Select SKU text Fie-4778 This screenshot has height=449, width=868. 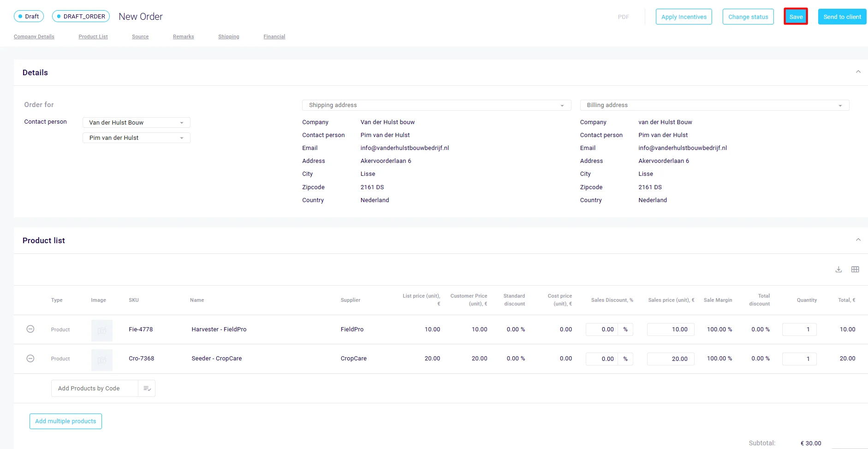tap(141, 329)
